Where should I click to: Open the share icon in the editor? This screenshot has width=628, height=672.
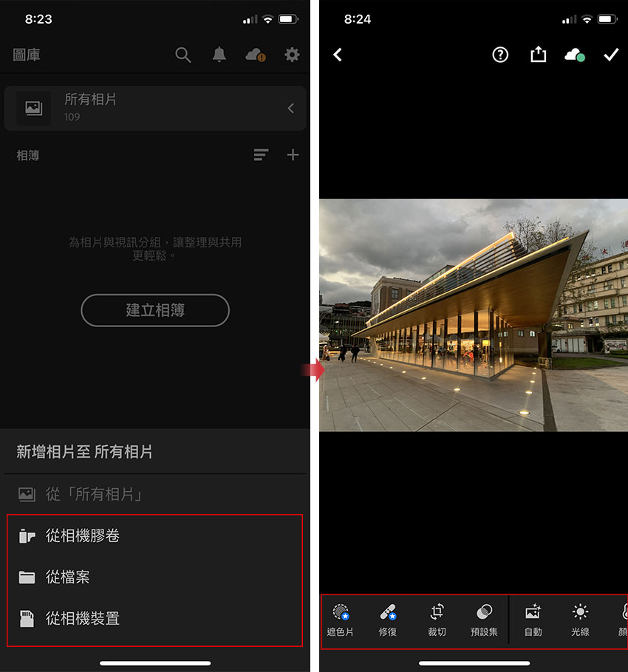pos(538,55)
